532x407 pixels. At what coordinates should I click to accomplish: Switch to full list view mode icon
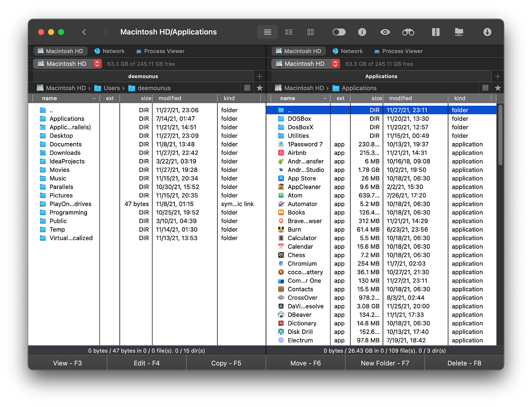click(x=268, y=32)
